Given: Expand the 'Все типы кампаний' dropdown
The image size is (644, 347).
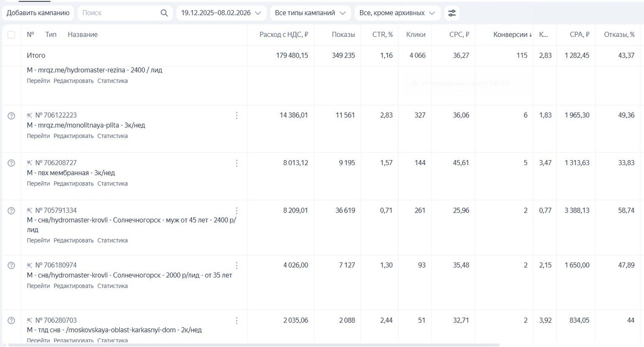Looking at the screenshot, I should pos(310,13).
